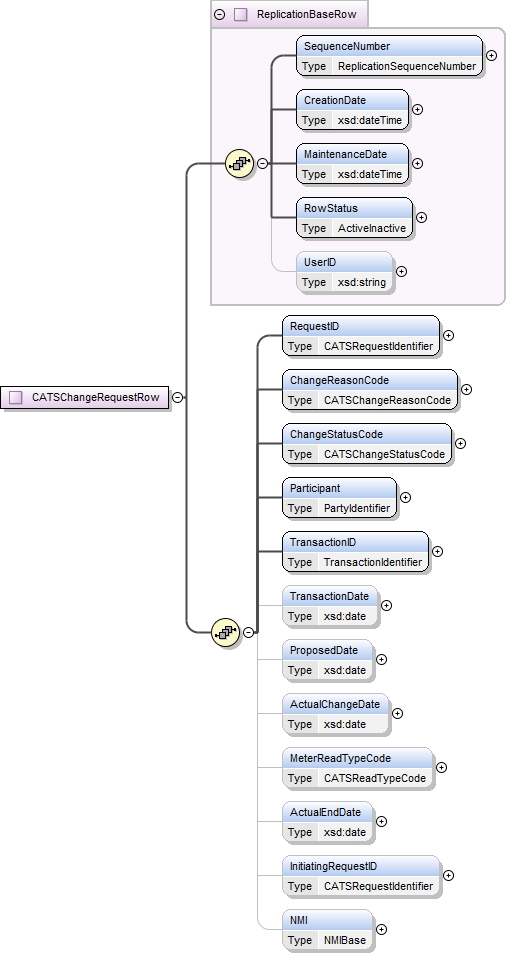Viewport: 507px width, 955px height.
Task: Expand the CreationDate element
Action: tap(417, 110)
